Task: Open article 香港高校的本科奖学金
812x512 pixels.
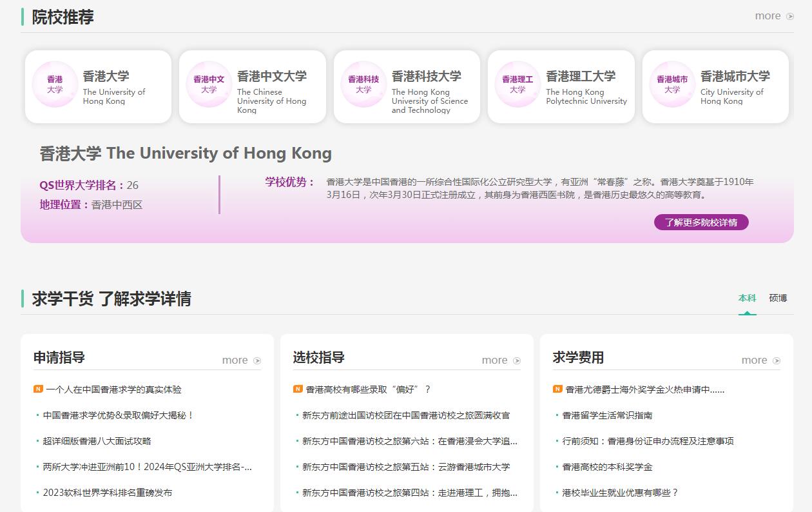Action: pyautogui.click(x=607, y=467)
